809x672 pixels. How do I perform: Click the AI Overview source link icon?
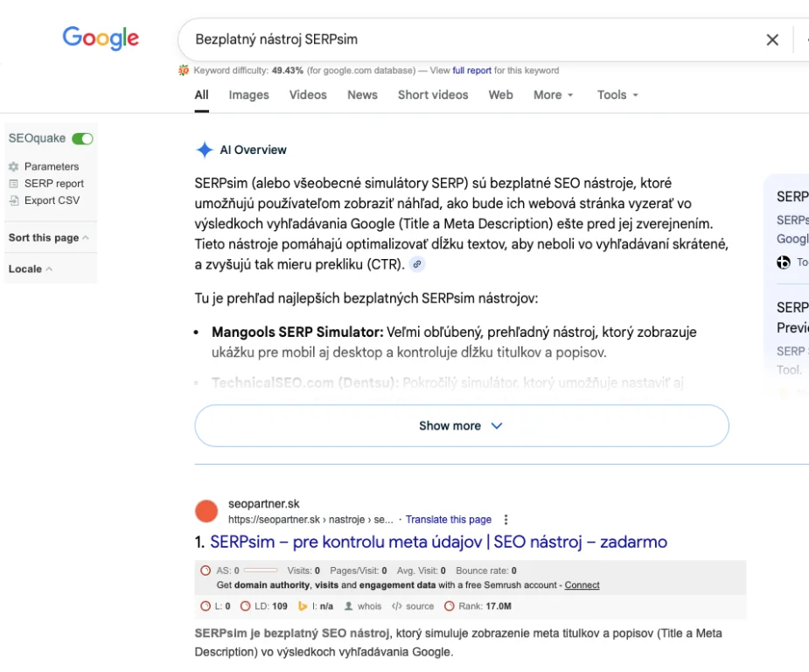(417, 264)
